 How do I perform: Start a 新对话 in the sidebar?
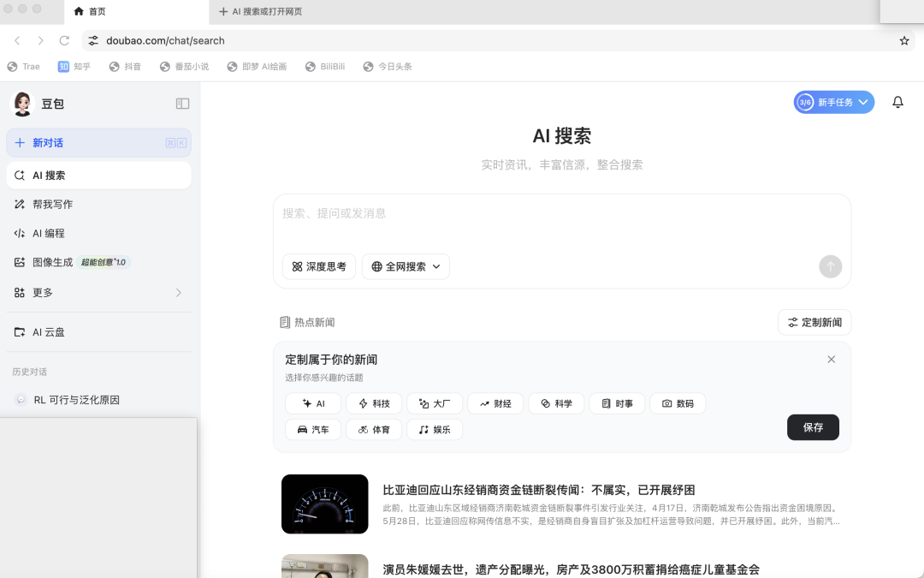[99, 143]
